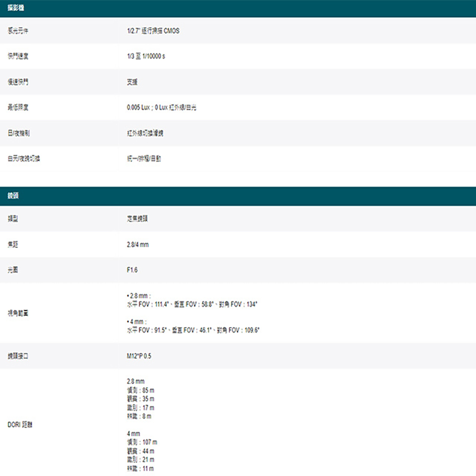The height and width of the screenshot is (476, 476).
Task: Click the DORI "4 mm" heading
Action: click(x=133, y=434)
